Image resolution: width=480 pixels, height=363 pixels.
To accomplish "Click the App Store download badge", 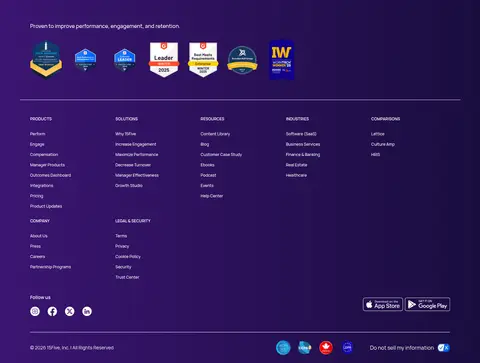I will click(x=383, y=304).
